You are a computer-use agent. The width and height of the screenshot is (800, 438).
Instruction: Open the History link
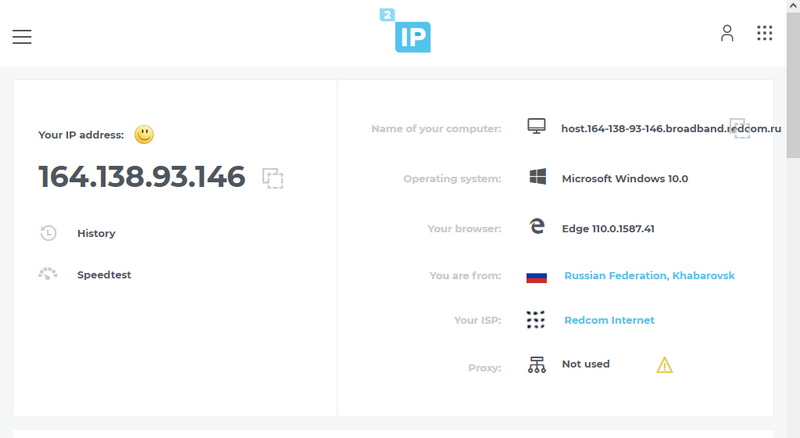point(96,233)
